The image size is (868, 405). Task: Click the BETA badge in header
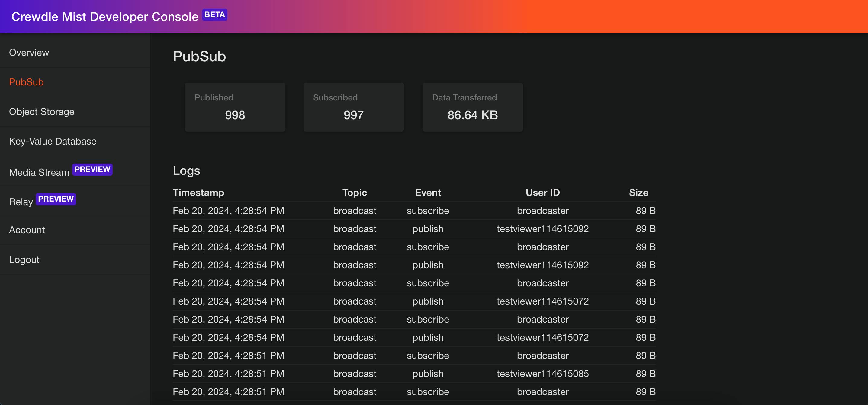[215, 15]
